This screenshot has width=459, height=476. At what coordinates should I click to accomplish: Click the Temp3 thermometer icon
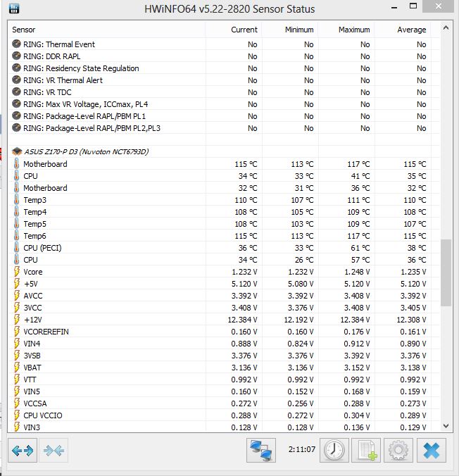pos(17,199)
